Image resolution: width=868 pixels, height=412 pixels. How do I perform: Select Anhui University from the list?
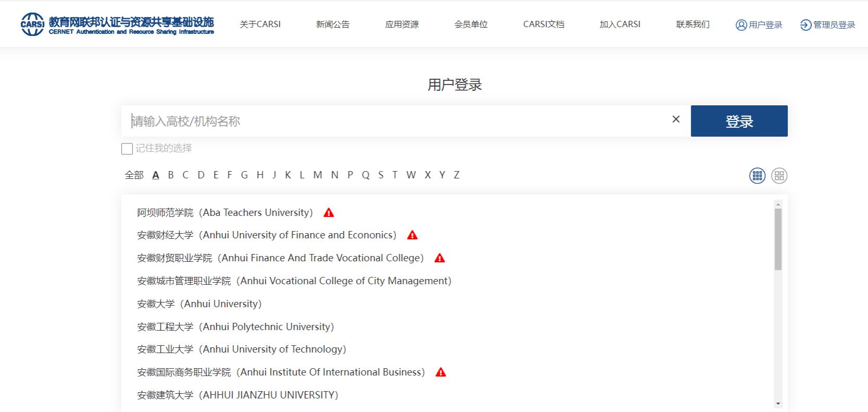coord(199,304)
